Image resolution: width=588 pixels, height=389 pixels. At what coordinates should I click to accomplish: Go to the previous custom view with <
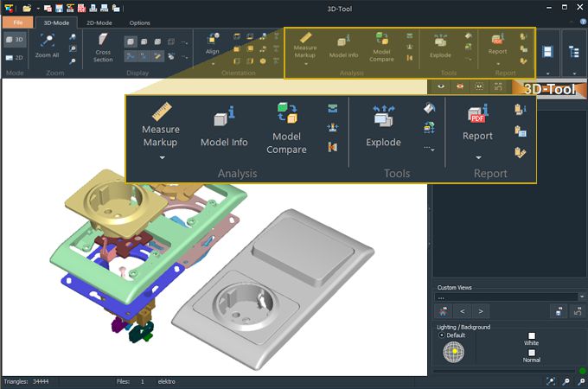463,311
